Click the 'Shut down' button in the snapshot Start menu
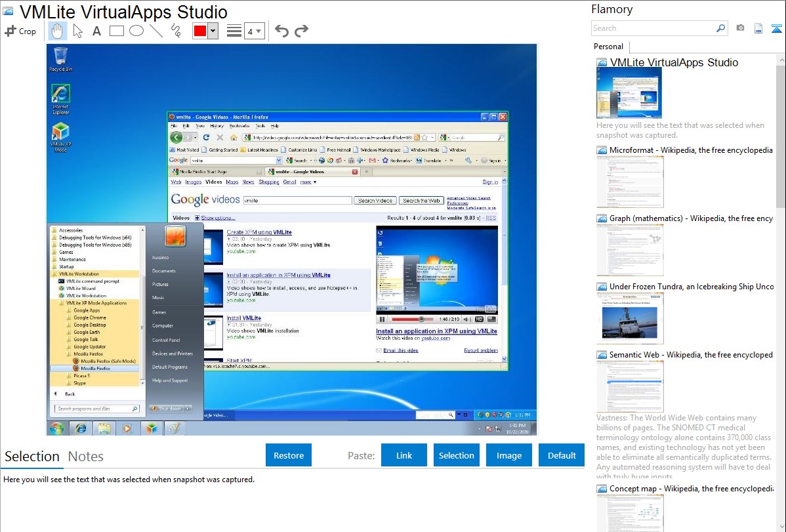Viewport: 786px width, 532px height. tap(167, 409)
